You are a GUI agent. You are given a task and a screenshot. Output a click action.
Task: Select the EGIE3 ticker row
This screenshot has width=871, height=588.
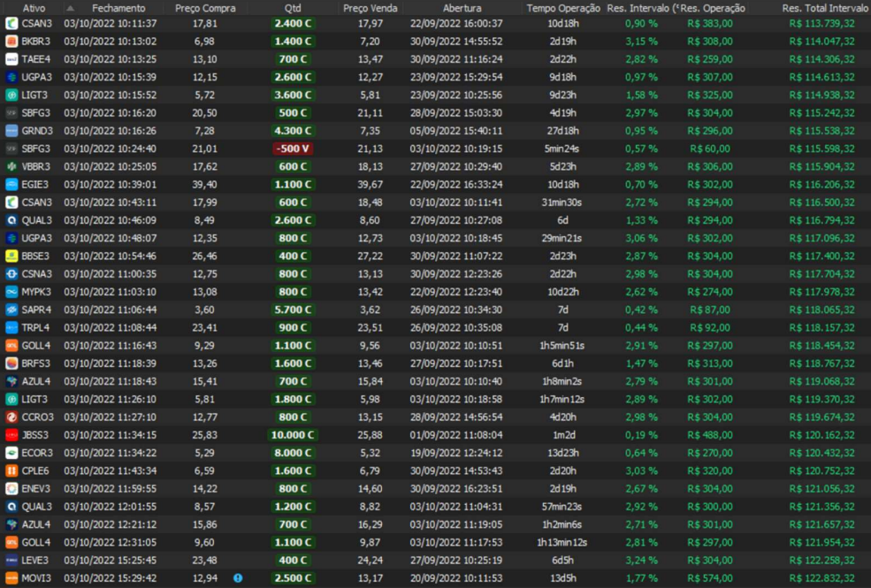35,184
